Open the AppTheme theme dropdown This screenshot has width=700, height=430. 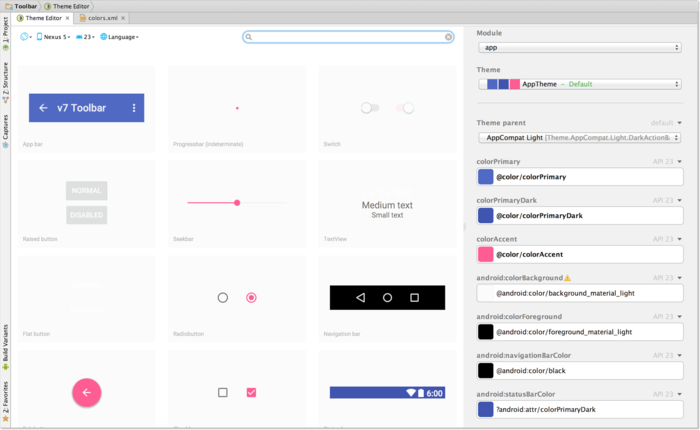pos(579,84)
